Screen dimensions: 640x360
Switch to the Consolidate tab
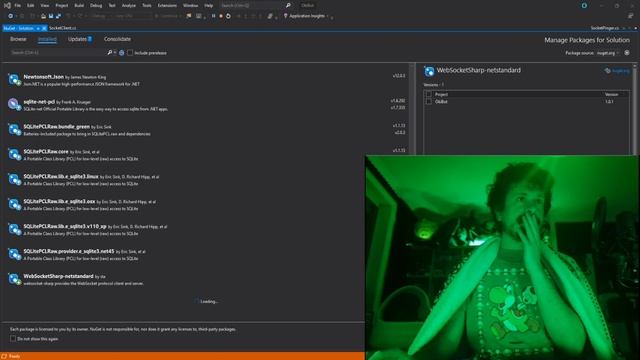pyautogui.click(x=118, y=39)
